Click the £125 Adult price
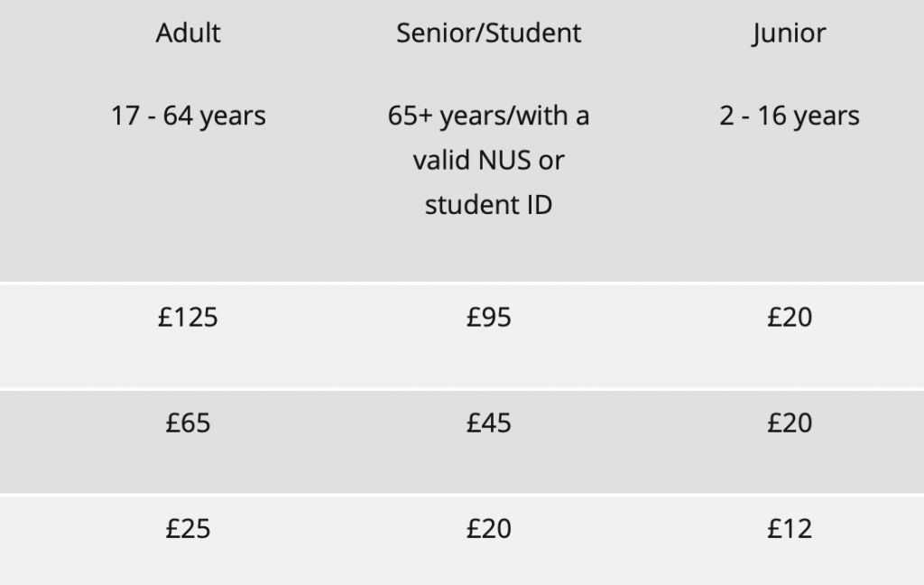Viewport: 924px width, 585px height. (x=188, y=318)
